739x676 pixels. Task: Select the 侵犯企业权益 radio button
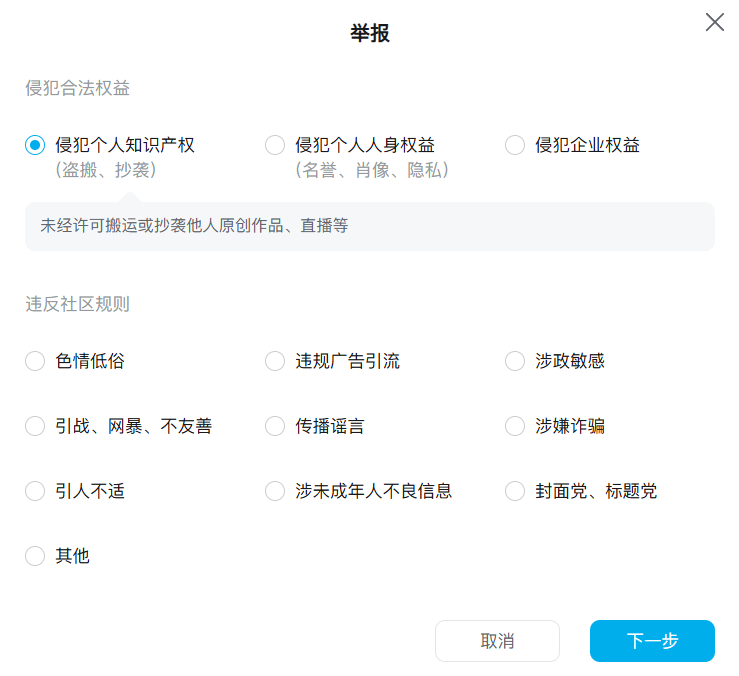pyautogui.click(x=515, y=145)
